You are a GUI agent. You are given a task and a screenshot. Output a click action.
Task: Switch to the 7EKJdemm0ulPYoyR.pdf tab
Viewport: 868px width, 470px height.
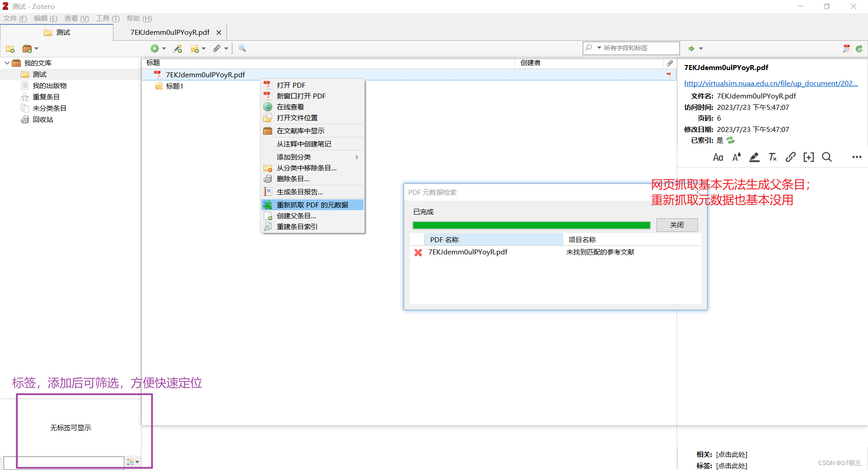(x=170, y=33)
